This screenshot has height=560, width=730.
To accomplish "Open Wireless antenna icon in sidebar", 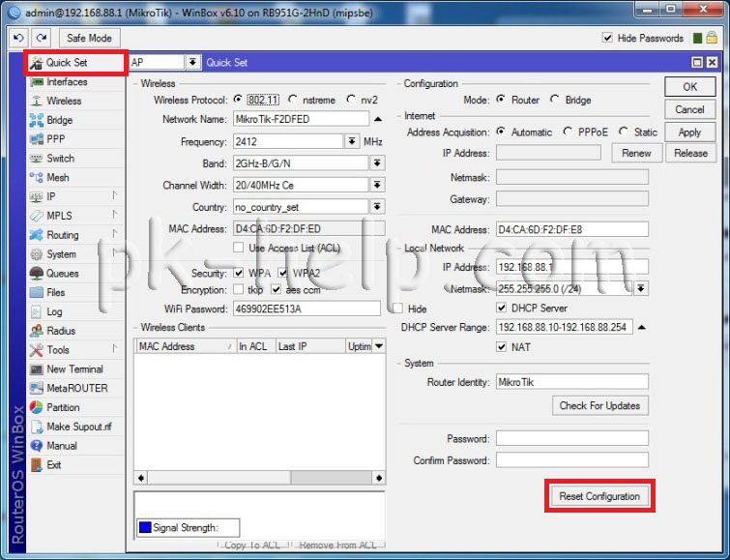I will [37, 102].
